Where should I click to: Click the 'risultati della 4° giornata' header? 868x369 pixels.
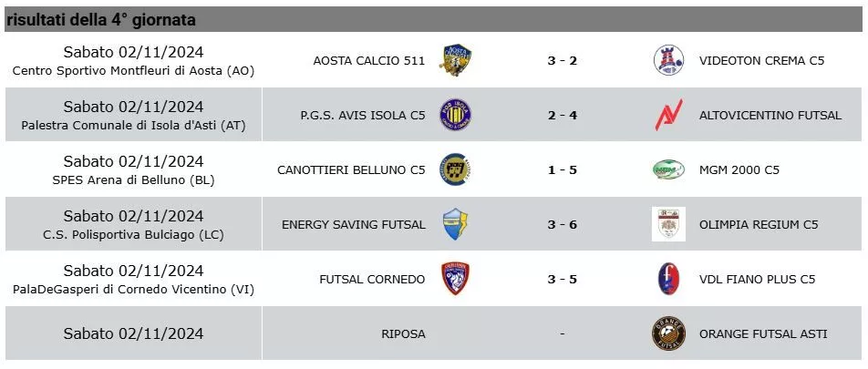tap(101, 19)
